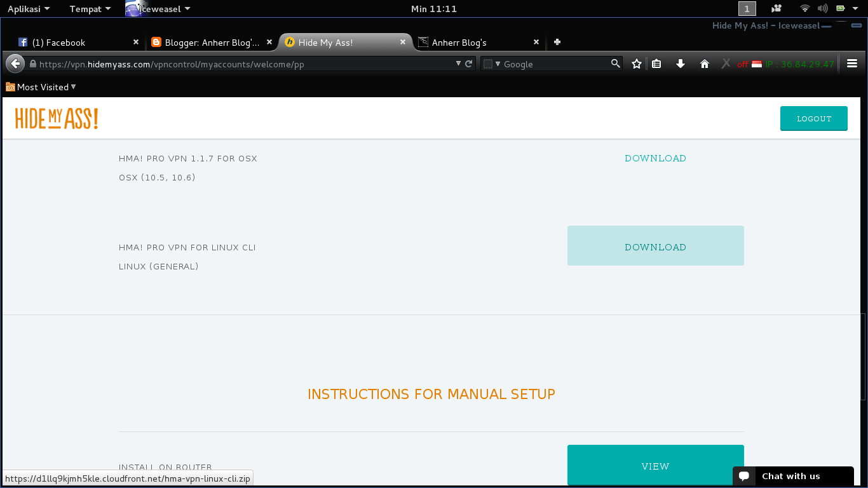Click VIEW for Install on Router
868x488 pixels.
click(656, 466)
